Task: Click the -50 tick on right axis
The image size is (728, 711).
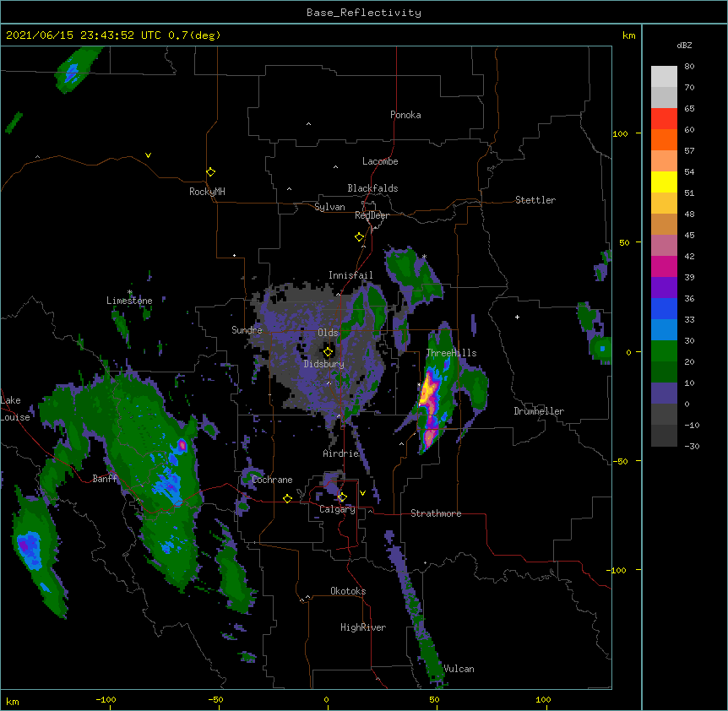Action: (620, 461)
